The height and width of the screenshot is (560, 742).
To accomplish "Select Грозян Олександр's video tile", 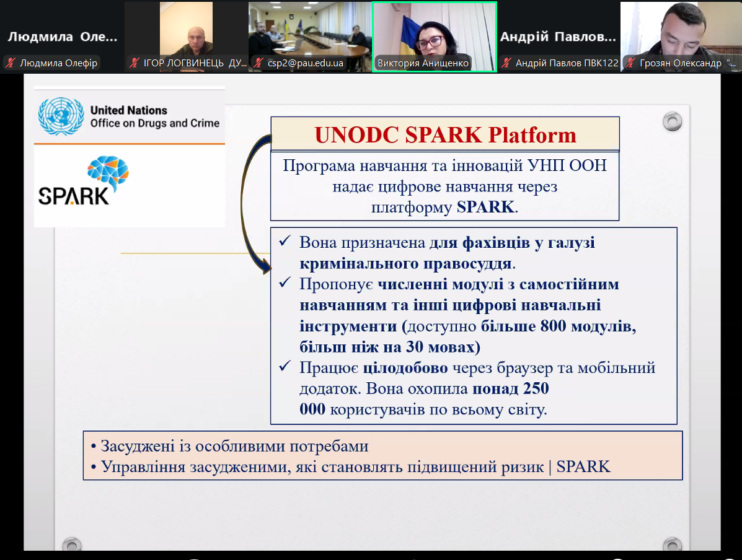I will click(x=681, y=31).
